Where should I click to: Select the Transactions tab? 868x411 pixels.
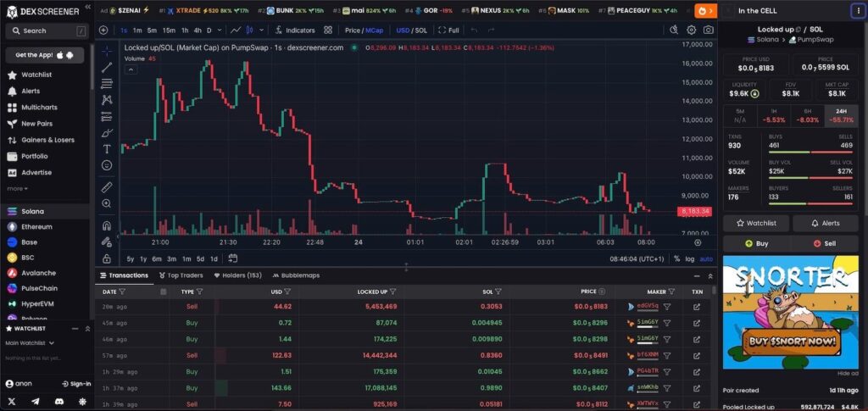tap(124, 275)
